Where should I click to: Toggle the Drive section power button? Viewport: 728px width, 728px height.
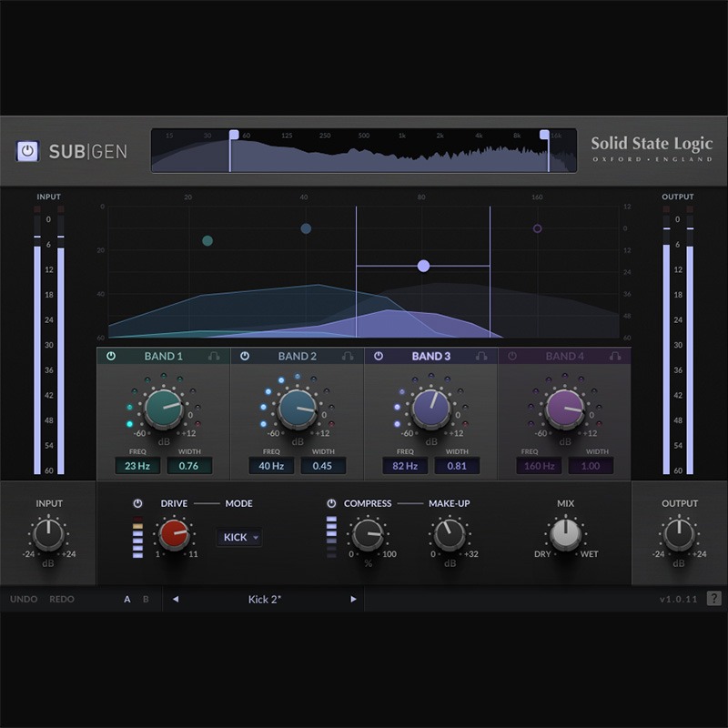(137, 503)
